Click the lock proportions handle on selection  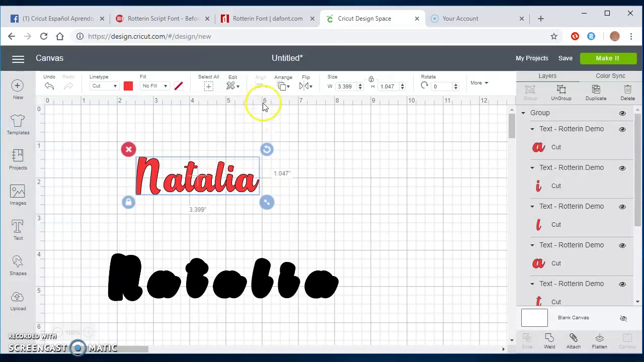[x=128, y=202]
